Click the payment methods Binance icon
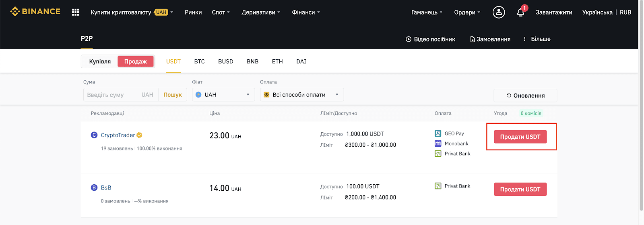The image size is (644, 225). click(x=266, y=95)
